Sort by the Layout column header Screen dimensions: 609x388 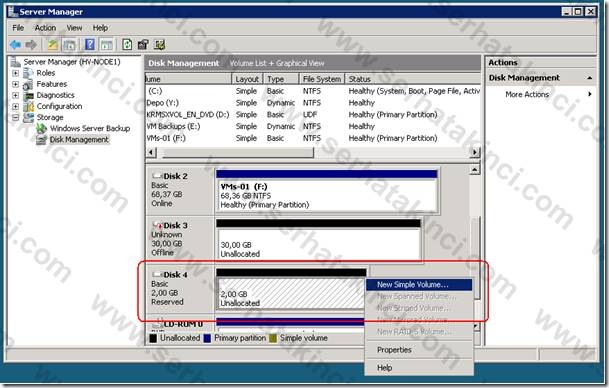click(247, 79)
